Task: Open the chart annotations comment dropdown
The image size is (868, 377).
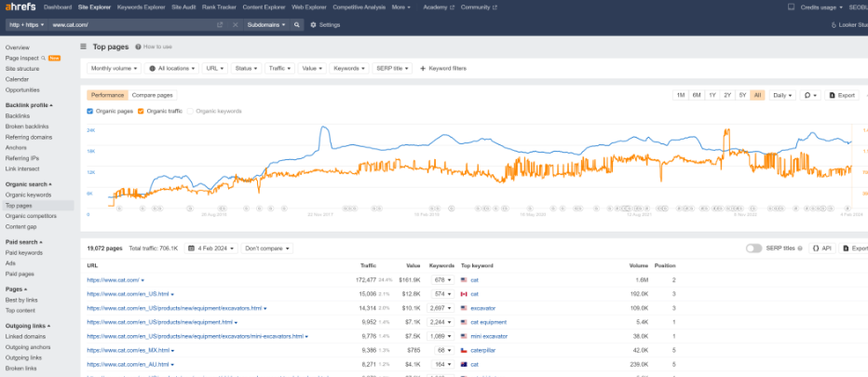Action: pyautogui.click(x=810, y=95)
